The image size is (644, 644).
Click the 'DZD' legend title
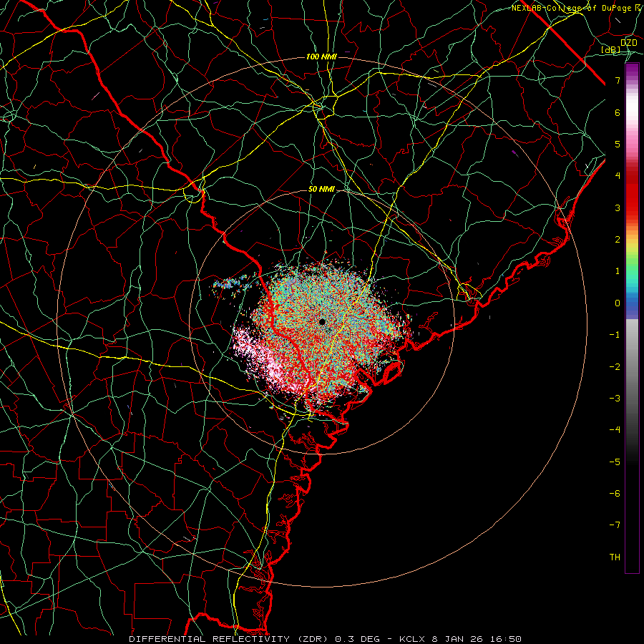[629, 43]
